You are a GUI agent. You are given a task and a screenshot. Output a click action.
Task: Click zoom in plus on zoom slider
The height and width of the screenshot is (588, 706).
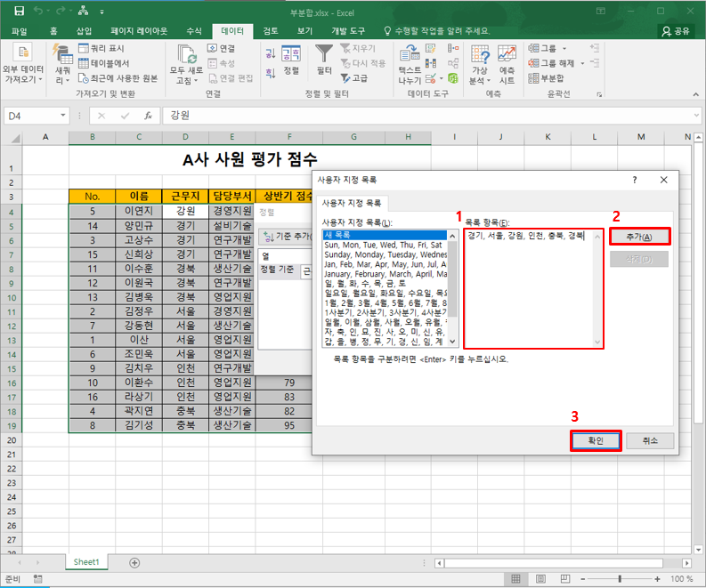point(657,579)
